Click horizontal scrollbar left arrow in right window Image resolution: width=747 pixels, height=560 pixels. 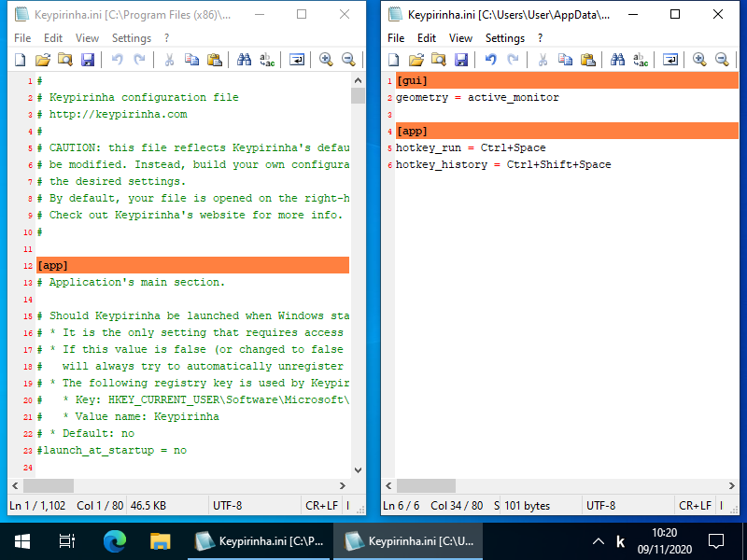[388, 485]
